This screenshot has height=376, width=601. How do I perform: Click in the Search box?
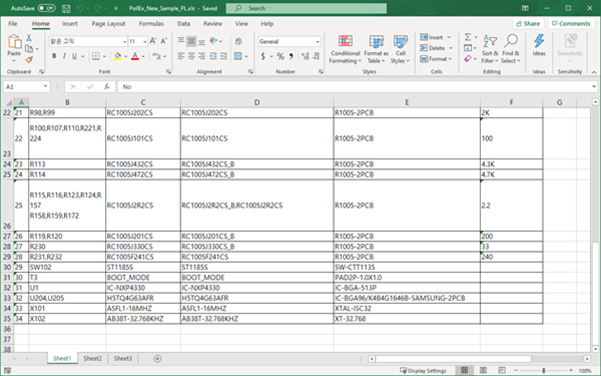tap(306, 8)
